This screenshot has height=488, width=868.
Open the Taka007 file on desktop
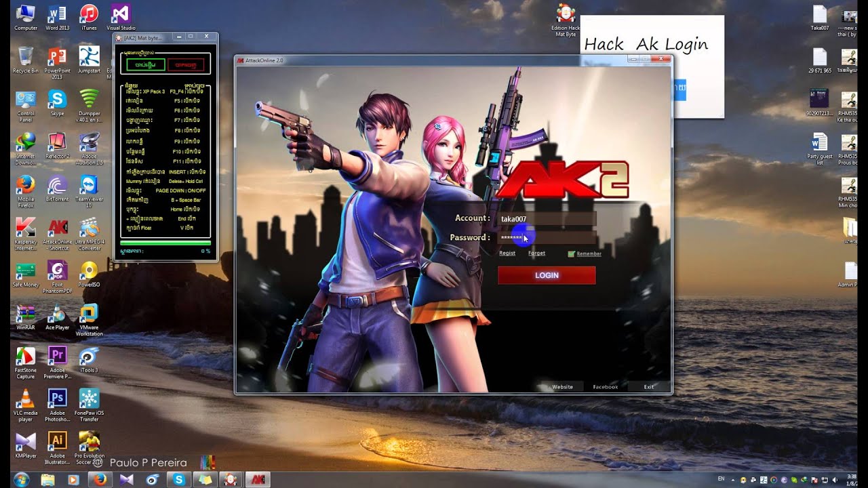coord(820,18)
